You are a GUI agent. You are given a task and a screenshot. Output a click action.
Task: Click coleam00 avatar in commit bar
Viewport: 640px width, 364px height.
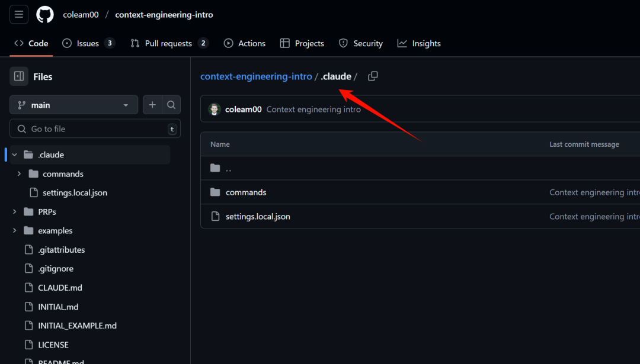point(215,109)
